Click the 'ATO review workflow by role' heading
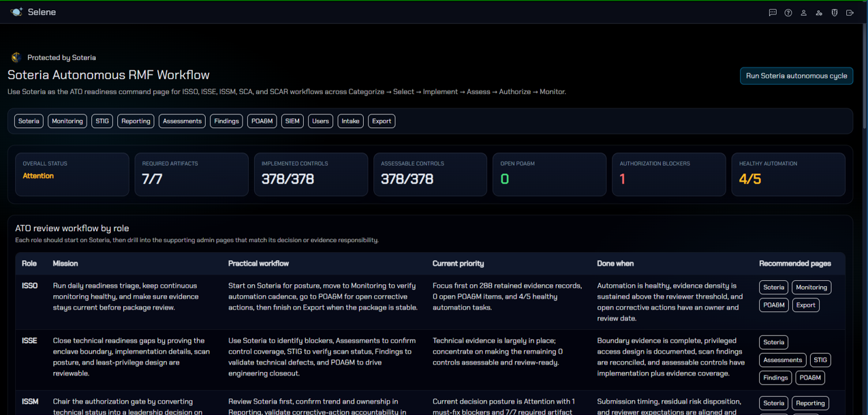The image size is (868, 415). point(72,228)
